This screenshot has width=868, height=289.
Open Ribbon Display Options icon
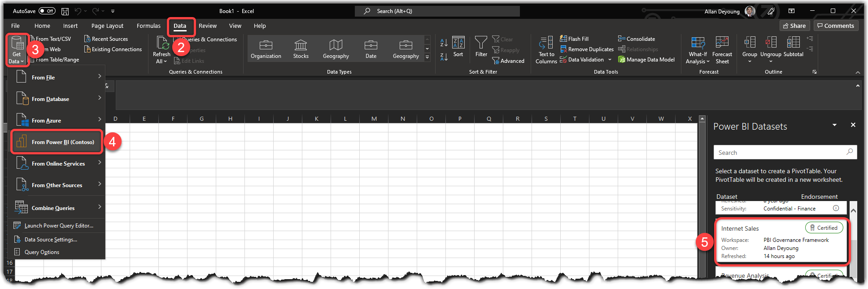click(x=792, y=11)
